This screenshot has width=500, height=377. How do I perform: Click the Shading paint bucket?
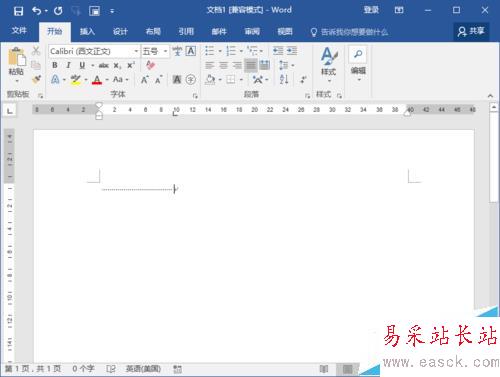pos(210,79)
